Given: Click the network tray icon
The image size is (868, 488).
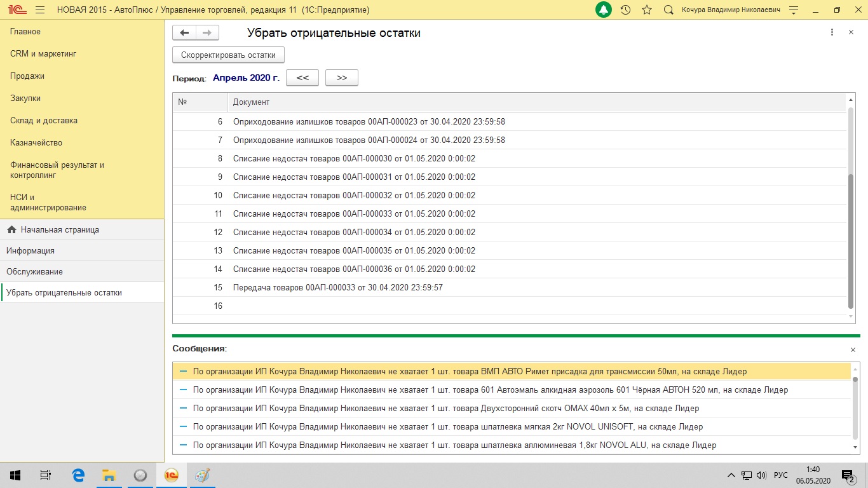Looking at the screenshot, I should click(746, 475).
